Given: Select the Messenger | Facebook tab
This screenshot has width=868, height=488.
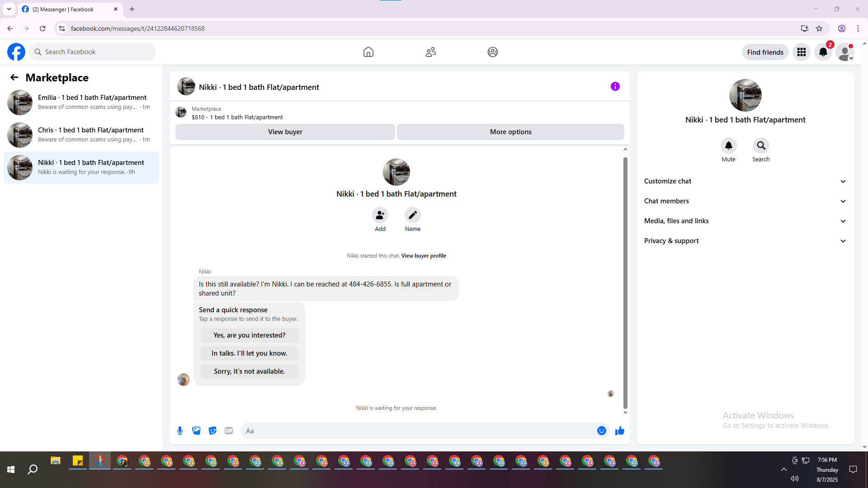Looking at the screenshot, I should click(71, 9).
